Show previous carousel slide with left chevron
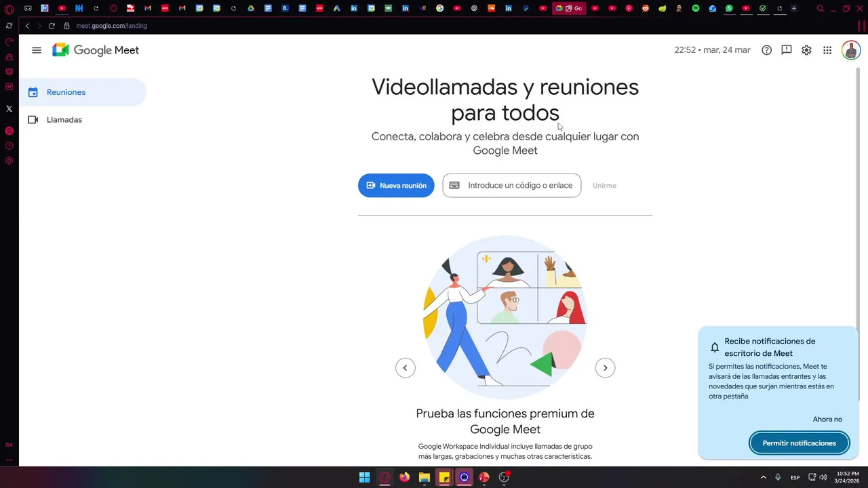This screenshot has height=488, width=868. pos(406,368)
